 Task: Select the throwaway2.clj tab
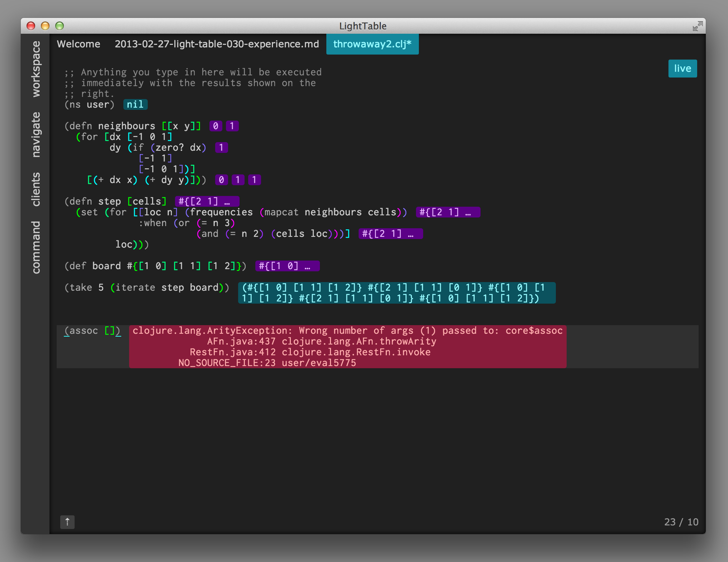372,44
